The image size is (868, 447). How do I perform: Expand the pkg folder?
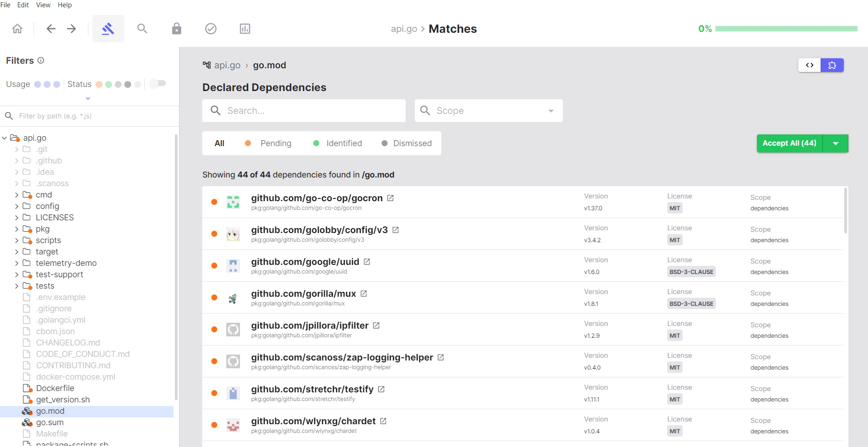click(x=17, y=229)
